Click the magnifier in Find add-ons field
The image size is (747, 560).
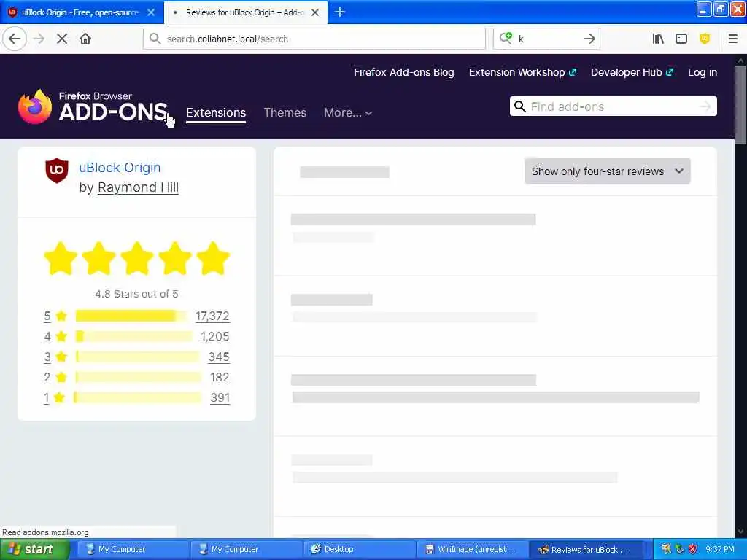(x=519, y=106)
